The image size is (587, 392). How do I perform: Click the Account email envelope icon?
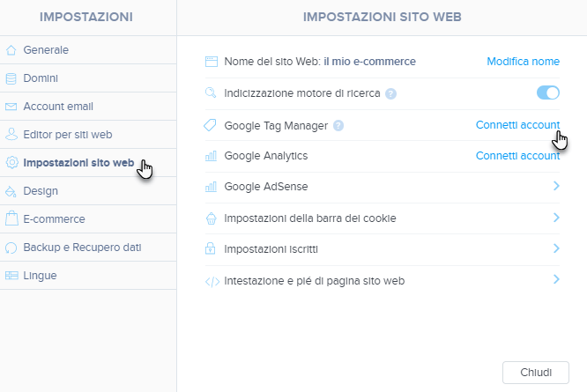11,107
